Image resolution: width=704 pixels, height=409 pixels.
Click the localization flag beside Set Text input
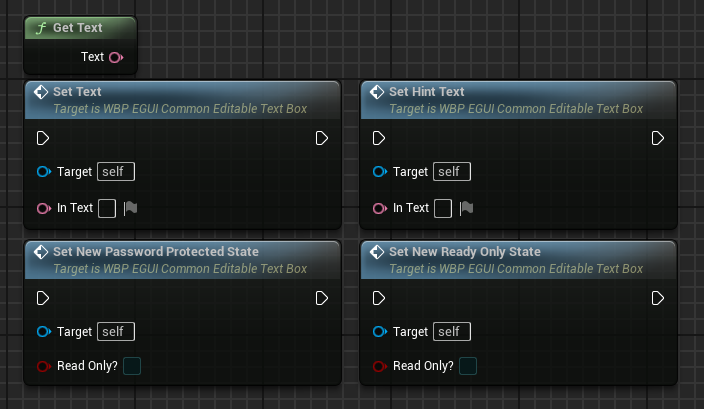coord(130,208)
